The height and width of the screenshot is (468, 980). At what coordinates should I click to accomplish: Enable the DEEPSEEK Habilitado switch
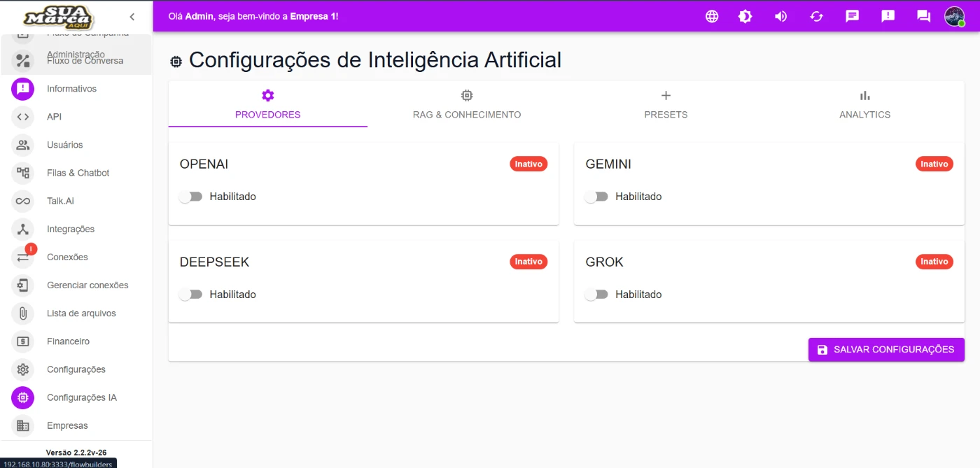coord(190,295)
